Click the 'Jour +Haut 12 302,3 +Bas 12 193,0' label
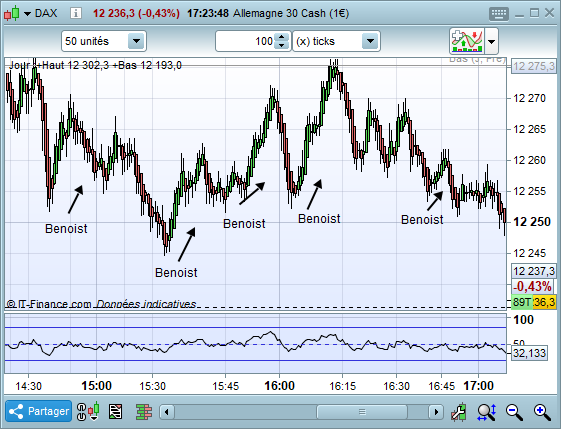Viewport: 561px width, 429px height. pos(95,65)
